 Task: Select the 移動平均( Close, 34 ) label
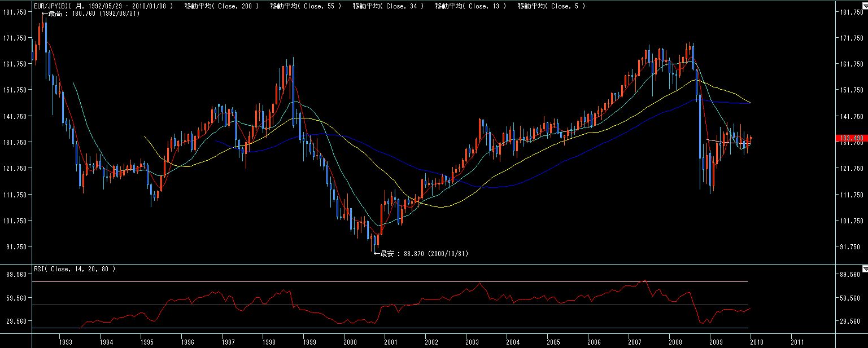pyautogui.click(x=388, y=6)
